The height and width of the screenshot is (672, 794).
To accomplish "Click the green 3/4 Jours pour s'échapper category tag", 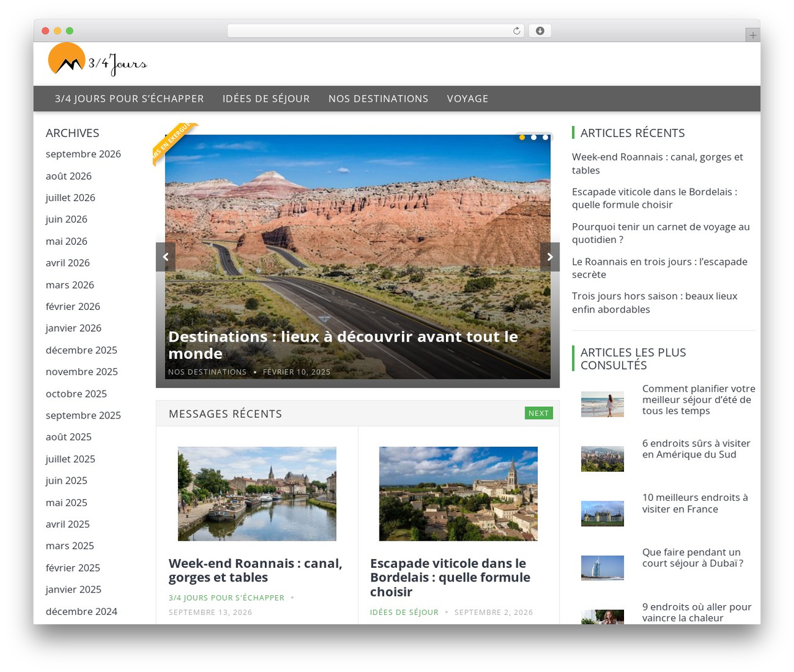I will pos(226,598).
